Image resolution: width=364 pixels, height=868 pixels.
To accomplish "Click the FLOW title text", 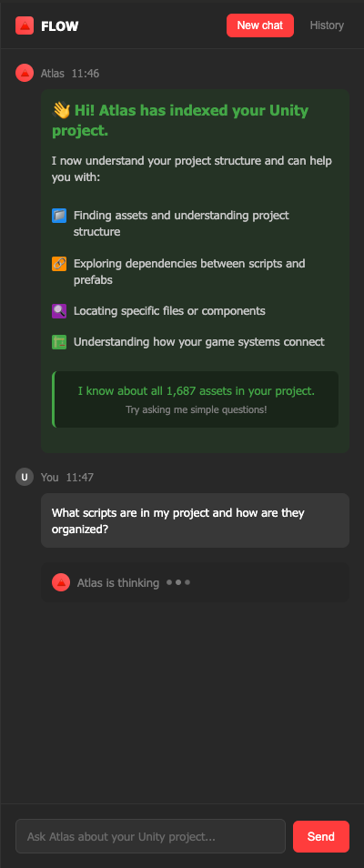I will (x=60, y=26).
